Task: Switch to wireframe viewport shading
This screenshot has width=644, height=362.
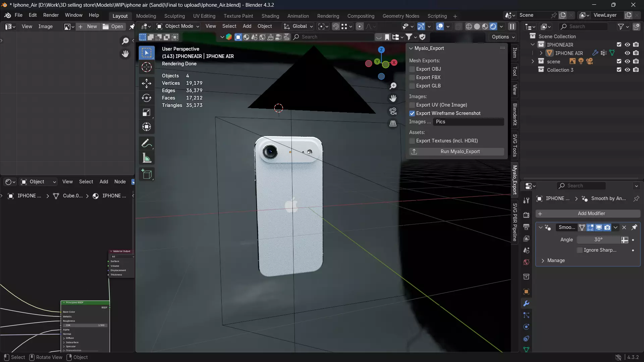Action: (469, 26)
